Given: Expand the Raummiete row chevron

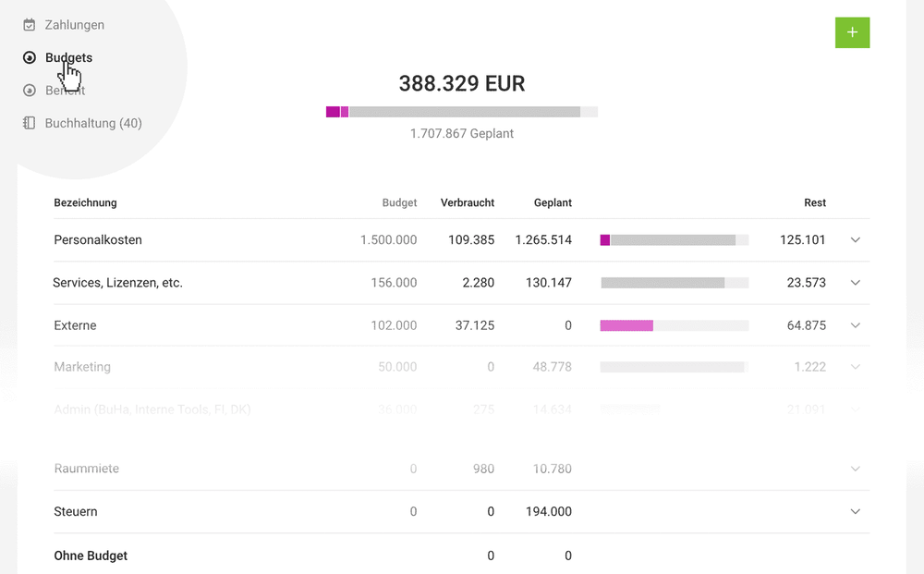Looking at the screenshot, I should pos(856,469).
